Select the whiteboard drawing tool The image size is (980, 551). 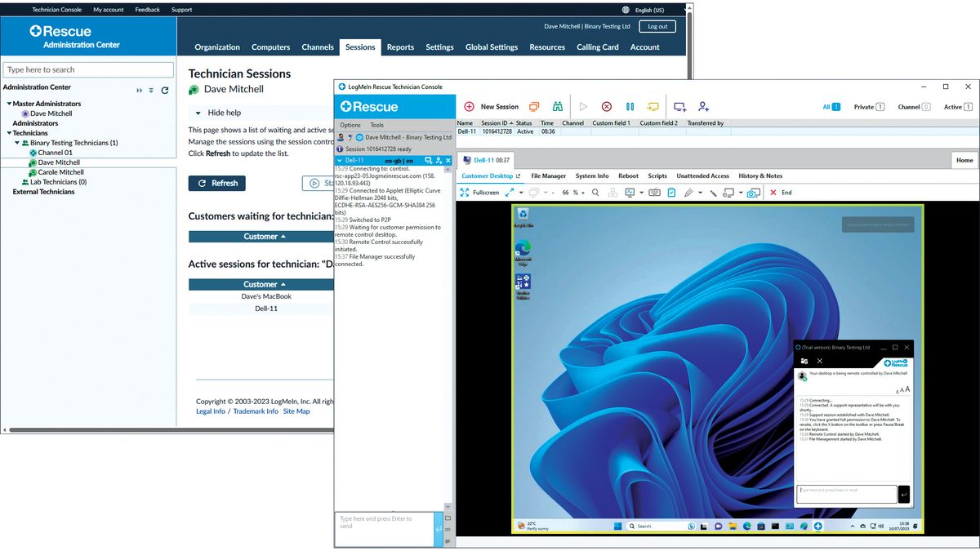click(688, 192)
